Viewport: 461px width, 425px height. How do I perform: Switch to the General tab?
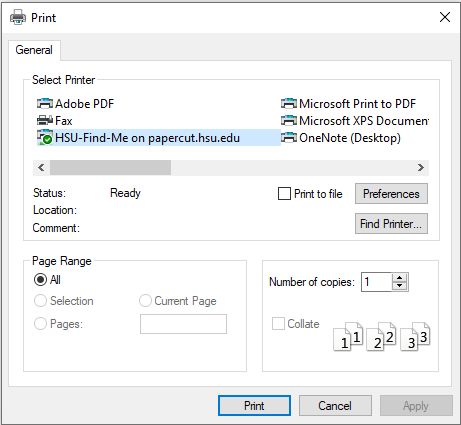(x=34, y=50)
